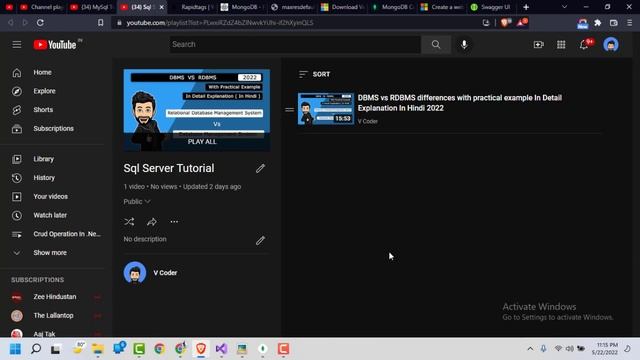Image resolution: width=640 pixels, height=360 pixels.
Task: Shuffle play the playlist
Action: click(x=129, y=222)
